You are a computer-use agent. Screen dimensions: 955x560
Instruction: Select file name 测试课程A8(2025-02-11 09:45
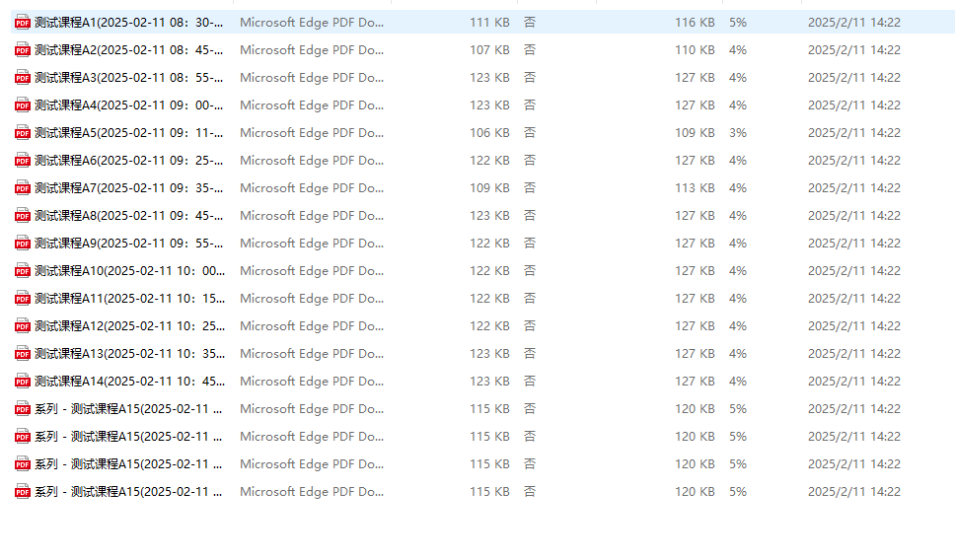pos(128,216)
